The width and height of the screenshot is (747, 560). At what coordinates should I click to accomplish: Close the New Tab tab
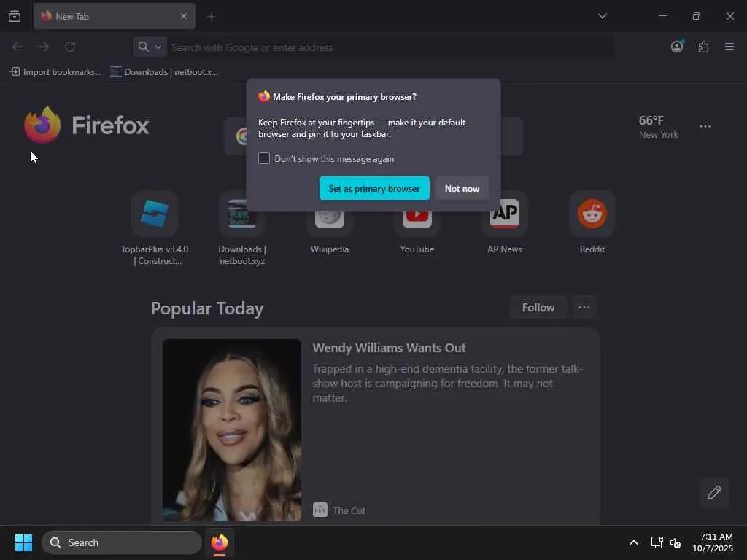(184, 16)
